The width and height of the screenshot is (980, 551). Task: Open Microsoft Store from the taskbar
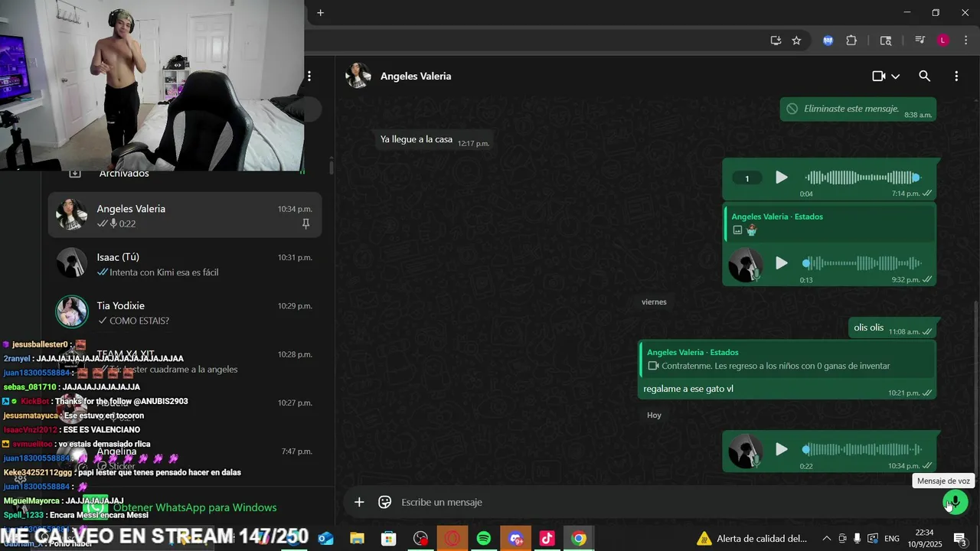pyautogui.click(x=389, y=539)
